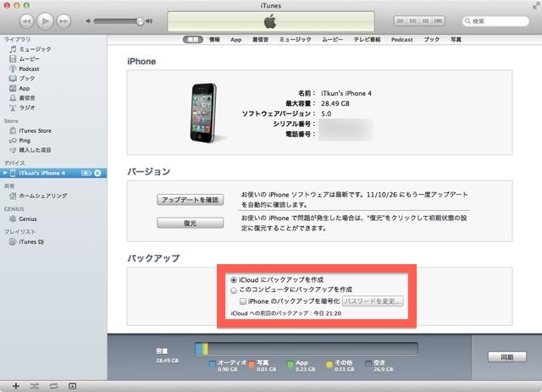Click the capacity usage bar
The width and height of the screenshot is (542, 392).
coord(307,349)
